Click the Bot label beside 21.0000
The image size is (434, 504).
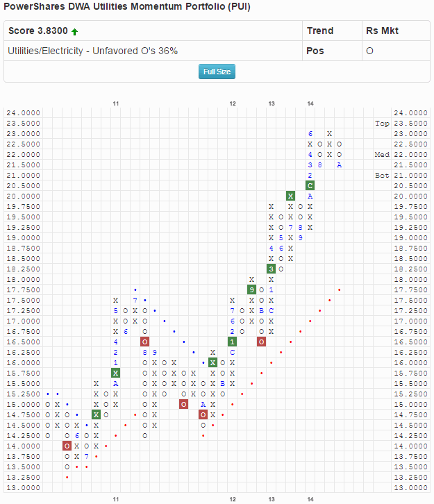[382, 175]
